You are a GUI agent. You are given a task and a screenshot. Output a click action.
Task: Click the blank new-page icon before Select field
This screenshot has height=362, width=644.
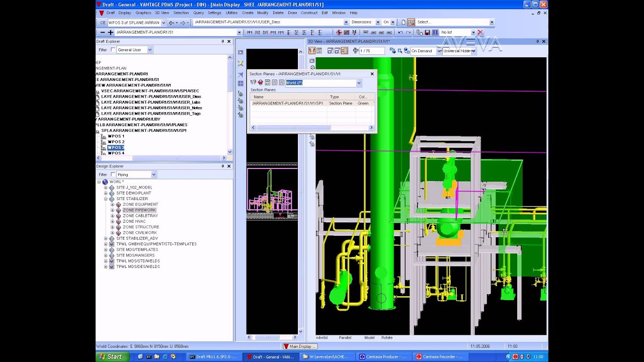[404, 22]
